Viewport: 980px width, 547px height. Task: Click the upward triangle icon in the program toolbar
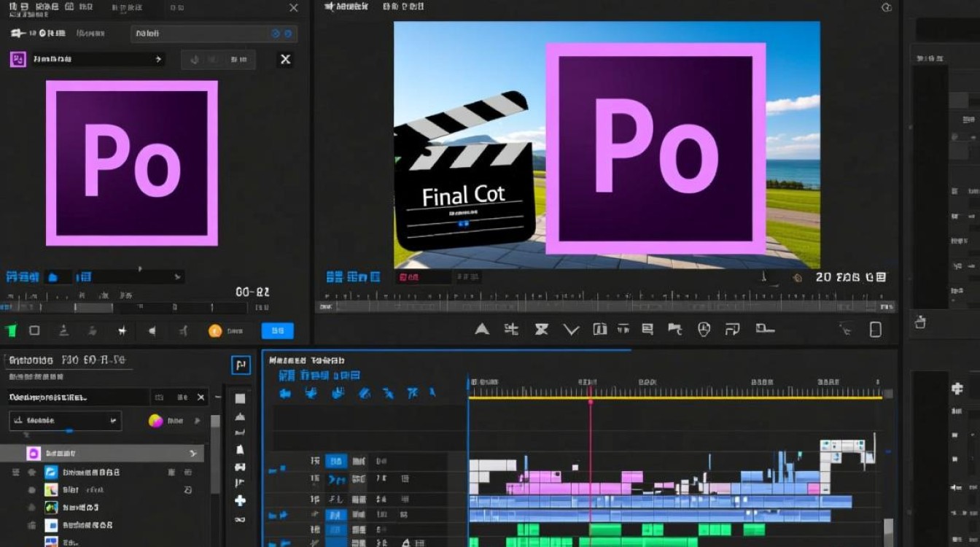point(482,330)
